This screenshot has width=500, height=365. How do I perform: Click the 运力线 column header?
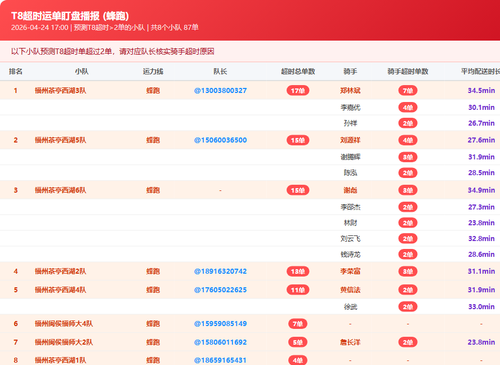[153, 71]
